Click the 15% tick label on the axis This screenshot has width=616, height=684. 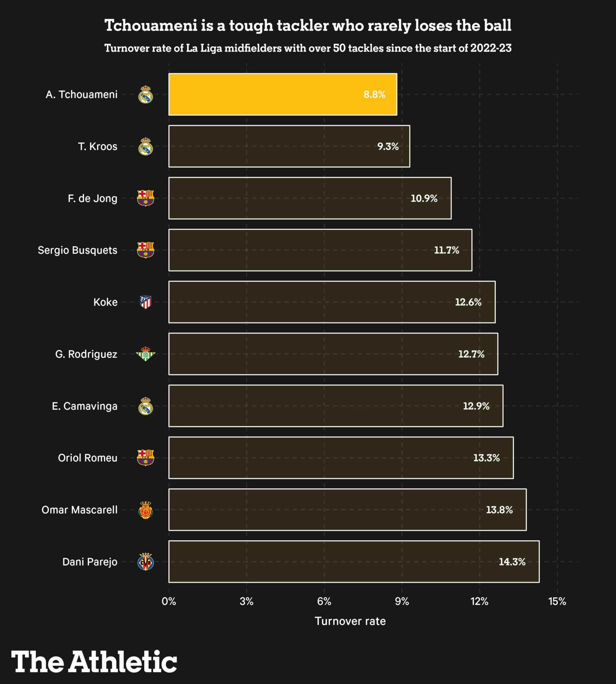click(x=557, y=602)
